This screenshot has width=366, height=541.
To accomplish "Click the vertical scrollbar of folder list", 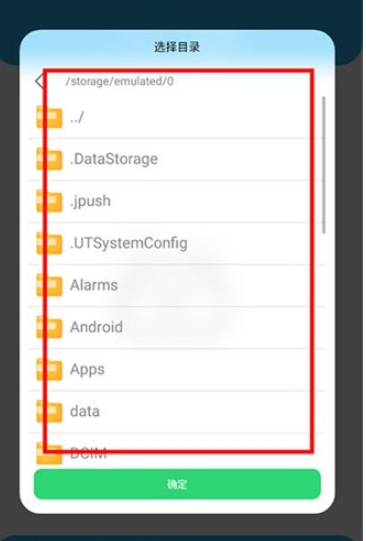I will click(324, 165).
